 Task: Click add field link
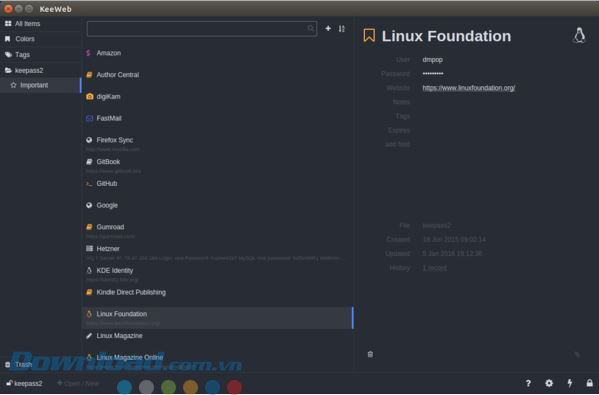[x=398, y=144]
